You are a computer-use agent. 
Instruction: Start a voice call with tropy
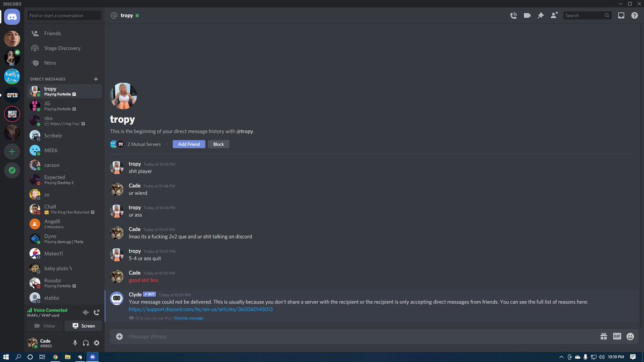click(x=513, y=16)
